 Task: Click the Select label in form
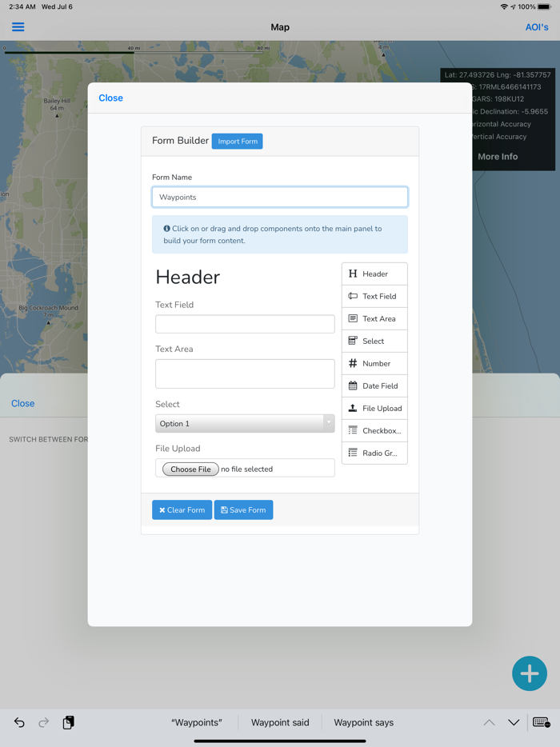click(x=167, y=405)
